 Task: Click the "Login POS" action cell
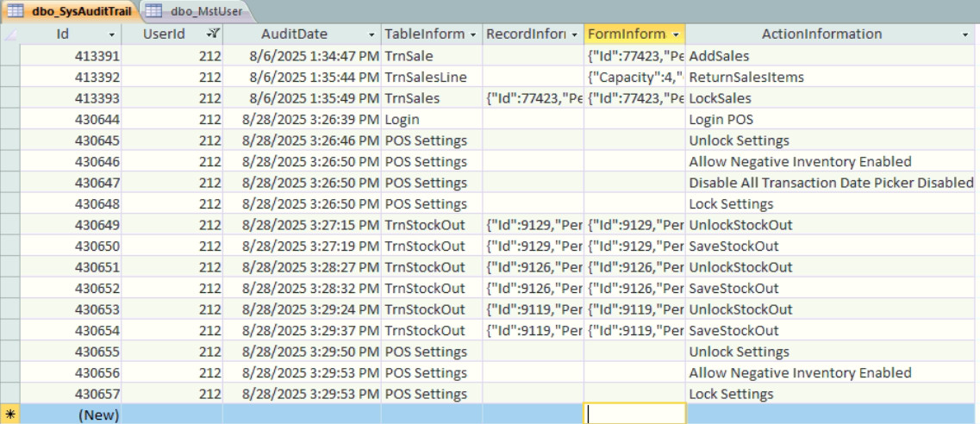(721, 119)
